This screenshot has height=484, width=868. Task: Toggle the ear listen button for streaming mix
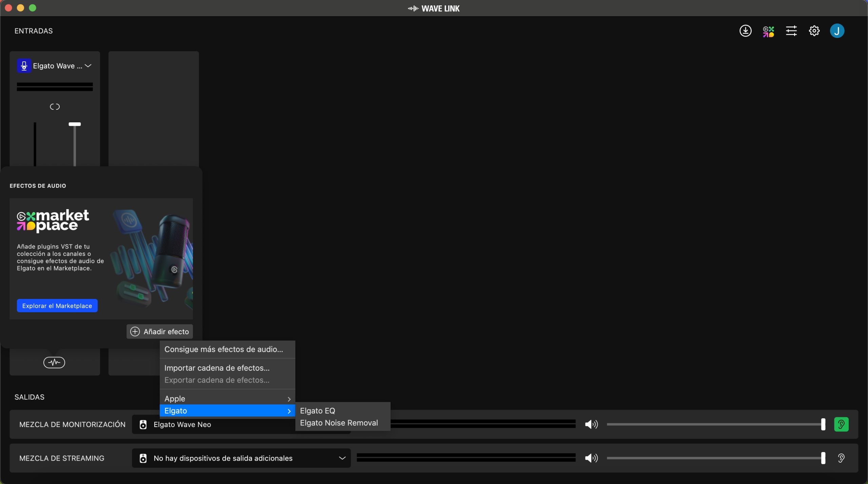point(841,458)
